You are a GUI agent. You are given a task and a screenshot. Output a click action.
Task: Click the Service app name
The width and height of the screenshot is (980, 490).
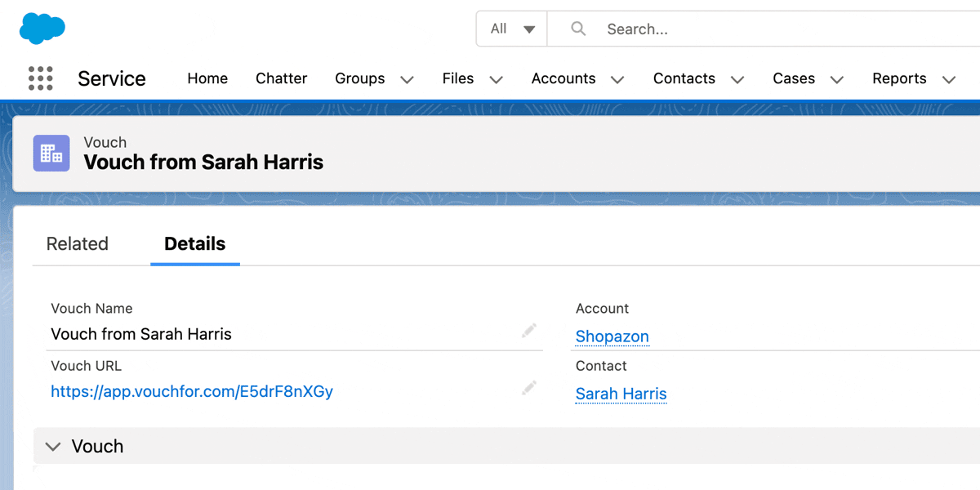coord(112,78)
